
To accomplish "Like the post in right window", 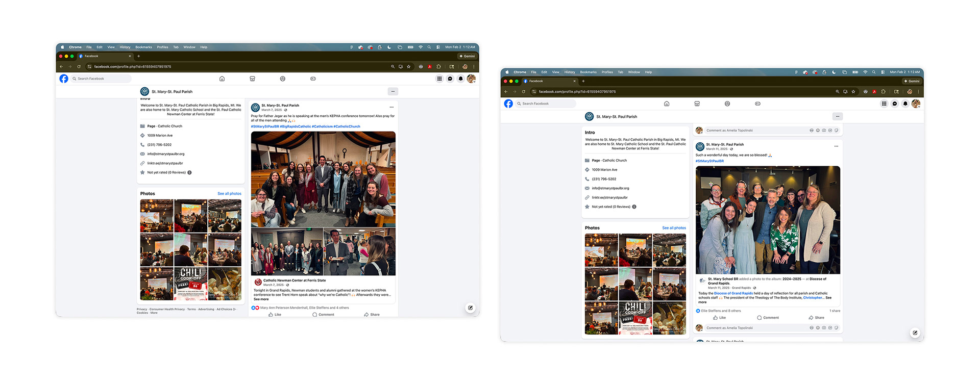I will coord(719,318).
